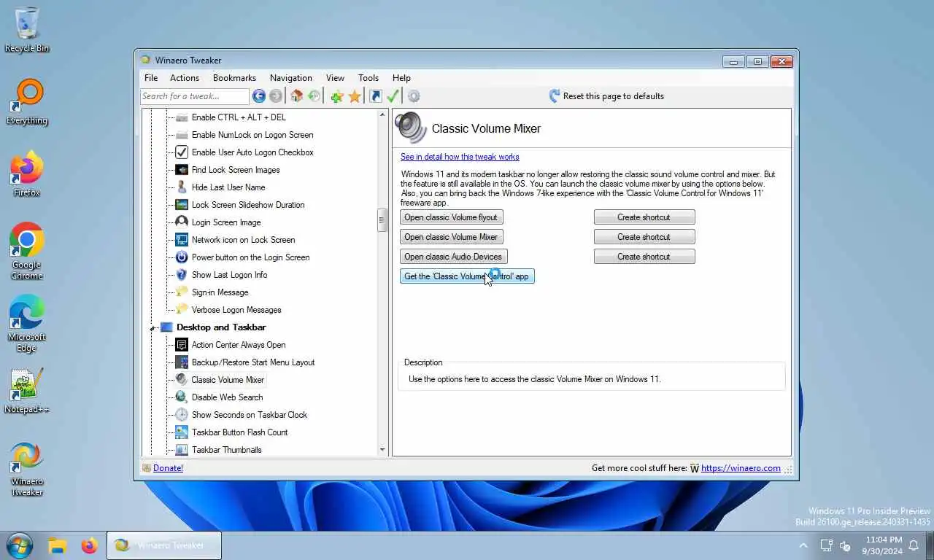This screenshot has width=934, height=560.
Task: Open the recently viewed tweaks icon
Action: click(x=314, y=96)
